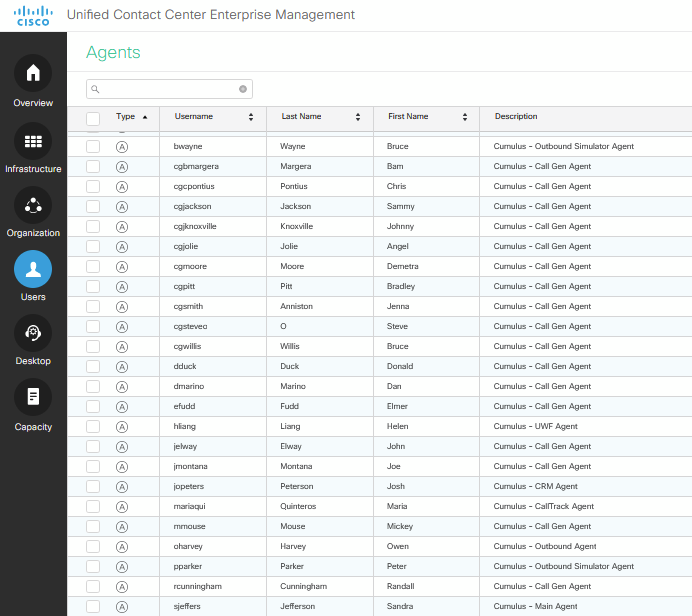Click the Overview sidebar label
The width and height of the screenshot is (692, 616).
(x=33, y=103)
